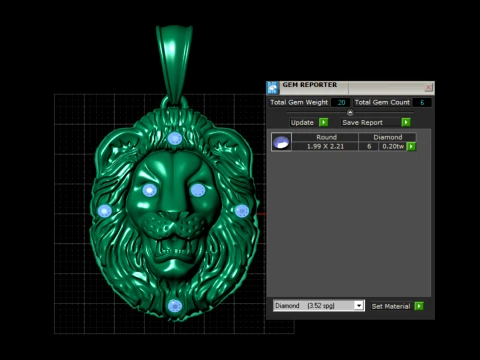Select the gem at the bottom of the mane

(175, 306)
